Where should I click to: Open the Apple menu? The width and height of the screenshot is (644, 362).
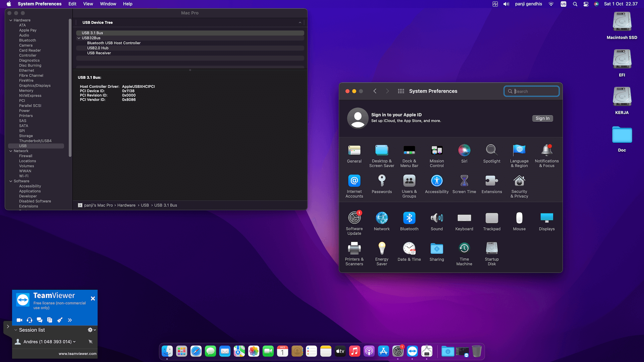point(9,4)
